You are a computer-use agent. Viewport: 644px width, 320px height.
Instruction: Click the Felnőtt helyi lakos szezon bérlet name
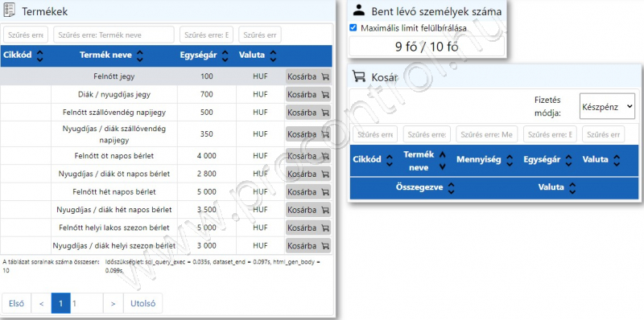pos(114,228)
